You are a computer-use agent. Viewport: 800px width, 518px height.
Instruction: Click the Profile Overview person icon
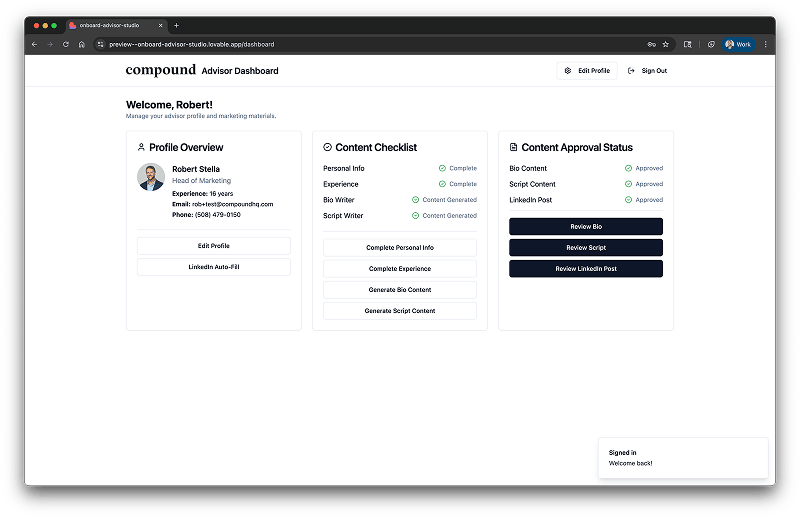141,147
